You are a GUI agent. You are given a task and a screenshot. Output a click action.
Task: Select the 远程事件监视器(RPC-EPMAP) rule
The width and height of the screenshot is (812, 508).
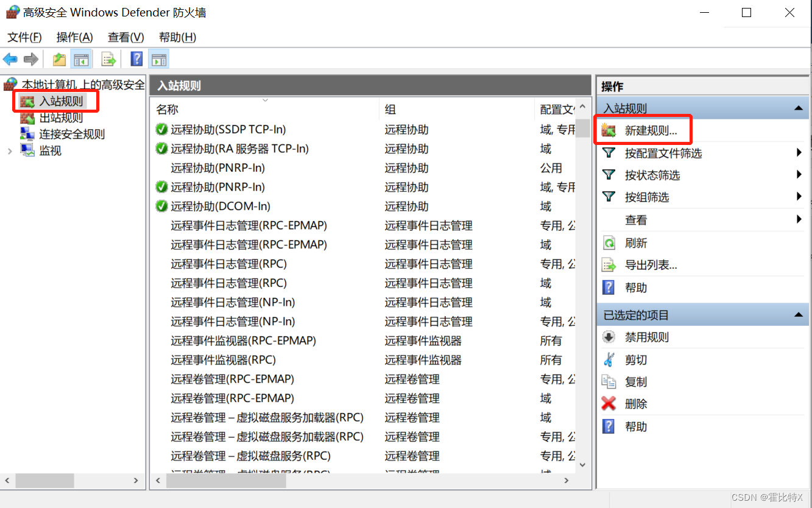[x=243, y=340]
